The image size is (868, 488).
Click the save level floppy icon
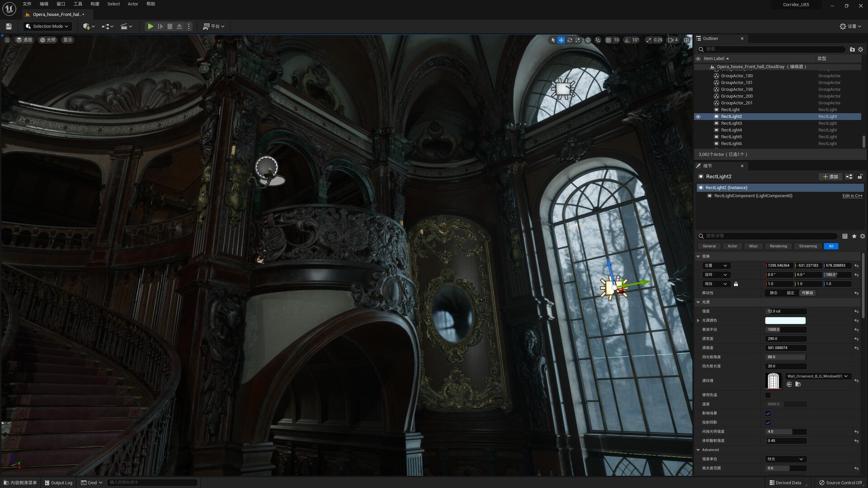tap(9, 27)
